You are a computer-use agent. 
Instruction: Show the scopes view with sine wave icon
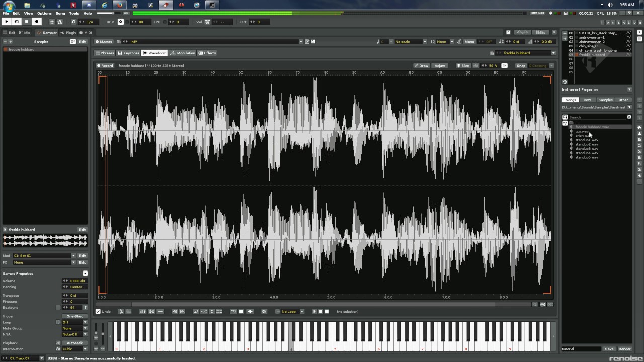(522, 32)
